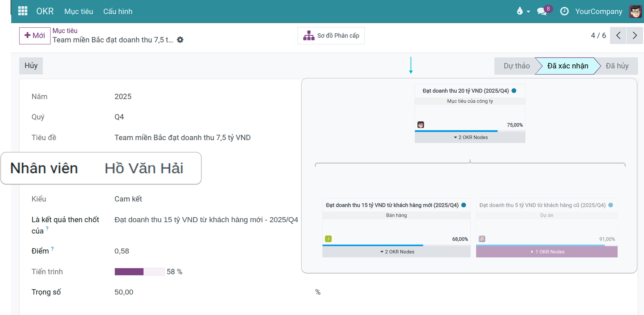The height and width of the screenshot is (315, 644).
Task: Click the user avatar in top bar
Action: [x=635, y=11]
